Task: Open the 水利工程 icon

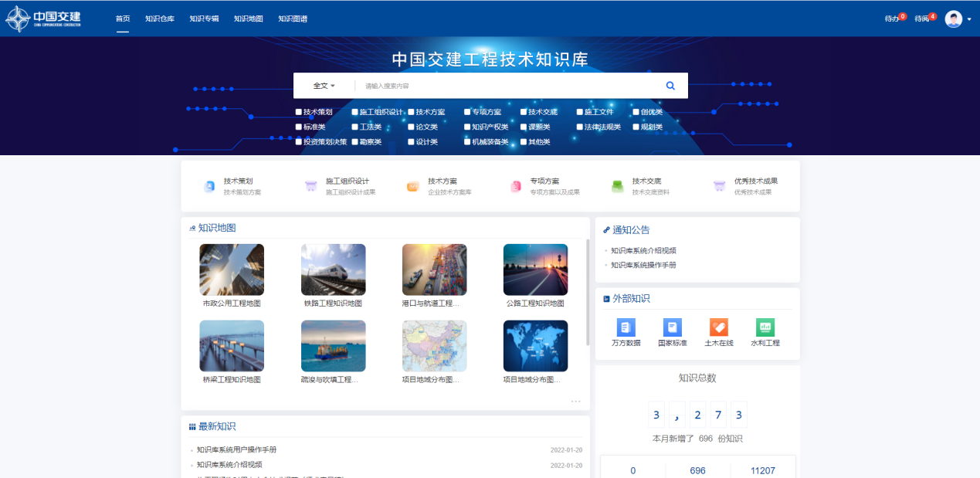Action: click(x=765, y=327)
